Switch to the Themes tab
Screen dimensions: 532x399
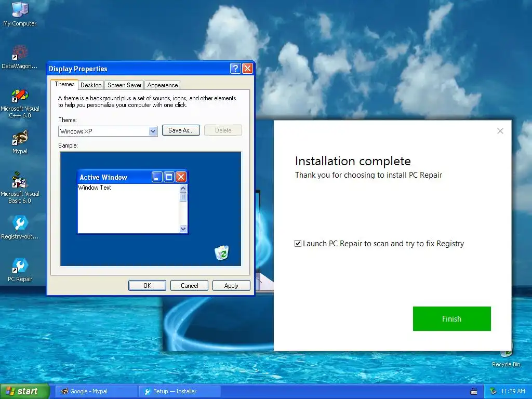click(64, 84)
